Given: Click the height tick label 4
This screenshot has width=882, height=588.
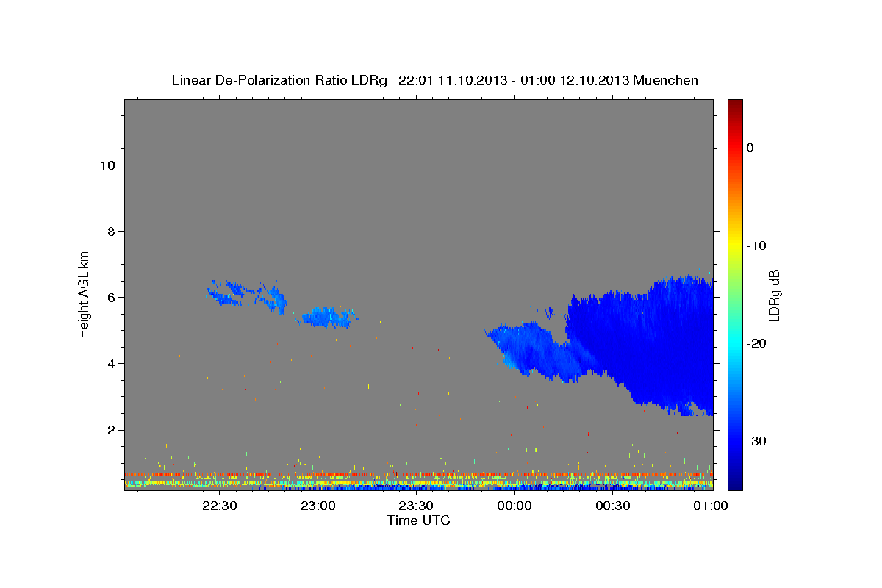Looking at the screenshot, I should 111,363.
